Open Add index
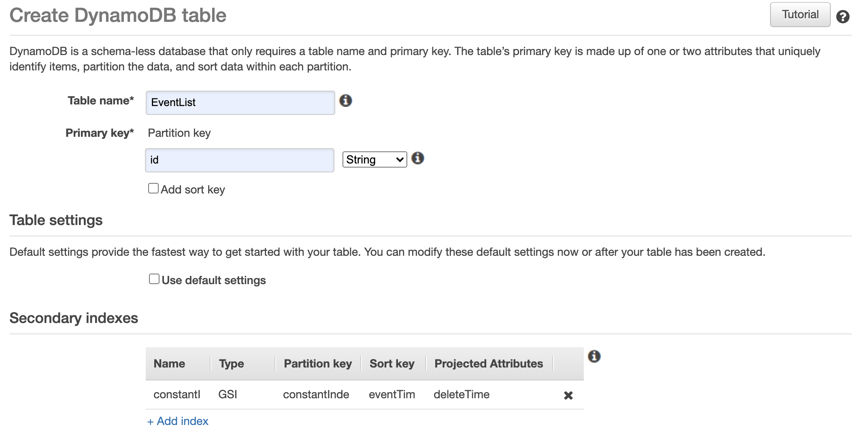 coord(177,421)
